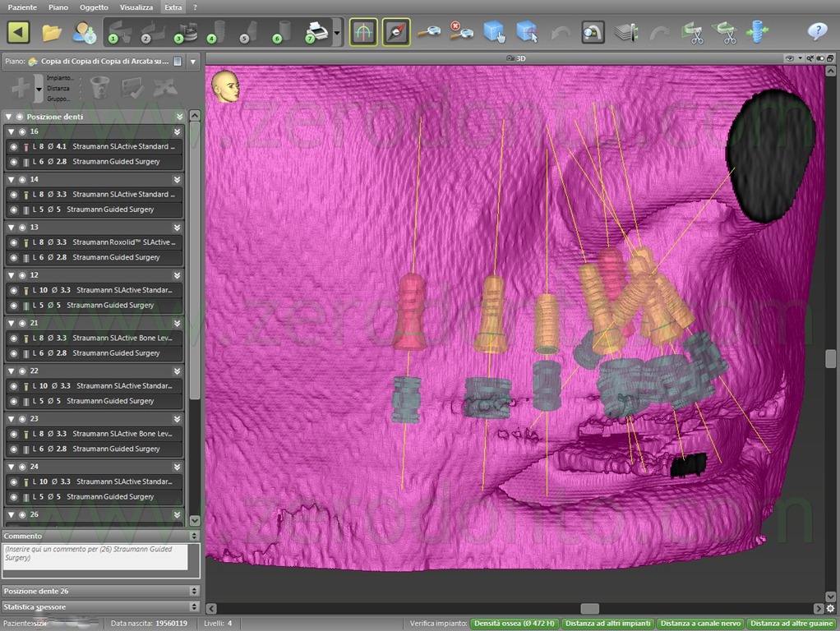
Task: Select the compass navigation tool icon
Action: [x=396, y=32]
